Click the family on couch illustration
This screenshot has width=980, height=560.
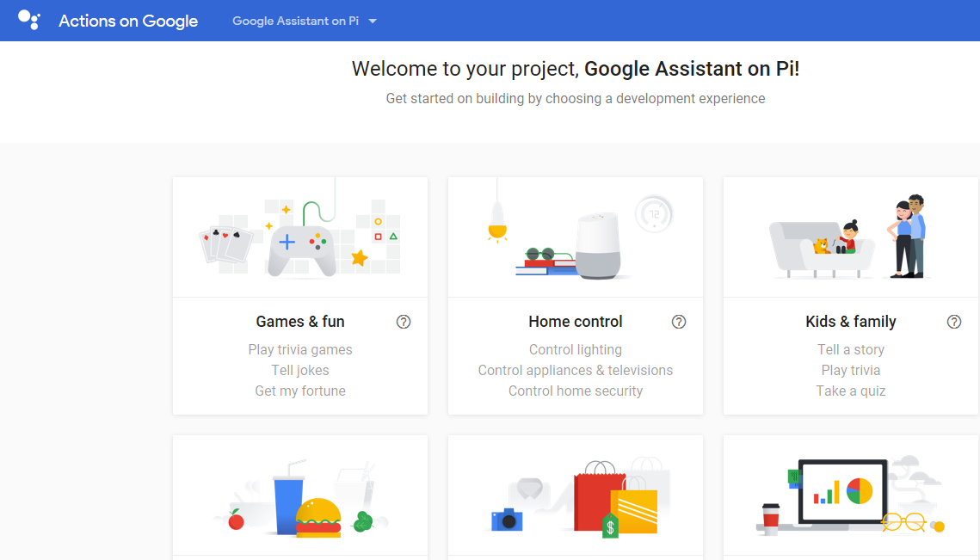851,237
